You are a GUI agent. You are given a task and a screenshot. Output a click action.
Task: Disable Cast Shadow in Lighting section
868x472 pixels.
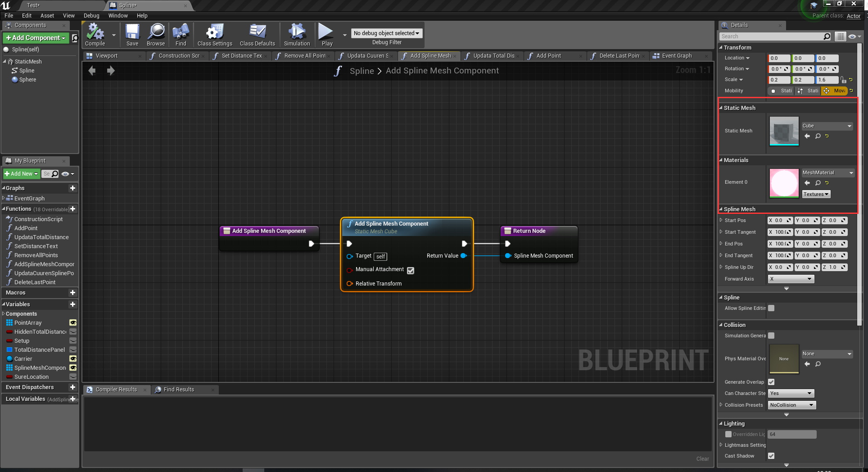(771, 456)
